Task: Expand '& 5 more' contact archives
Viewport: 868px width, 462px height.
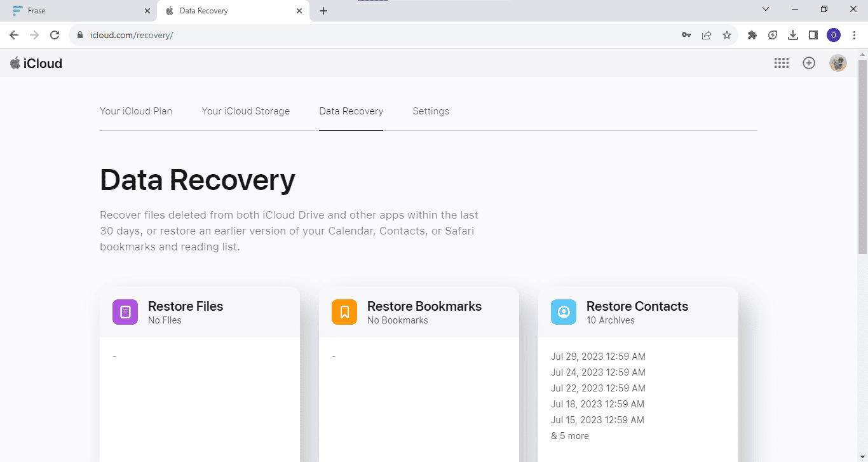Action: pyautogui.click(x=570, y=436)
